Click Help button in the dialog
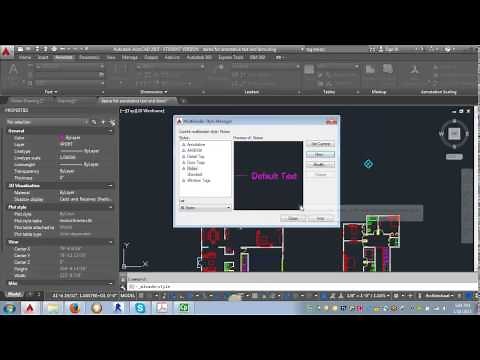 point(320,218)
